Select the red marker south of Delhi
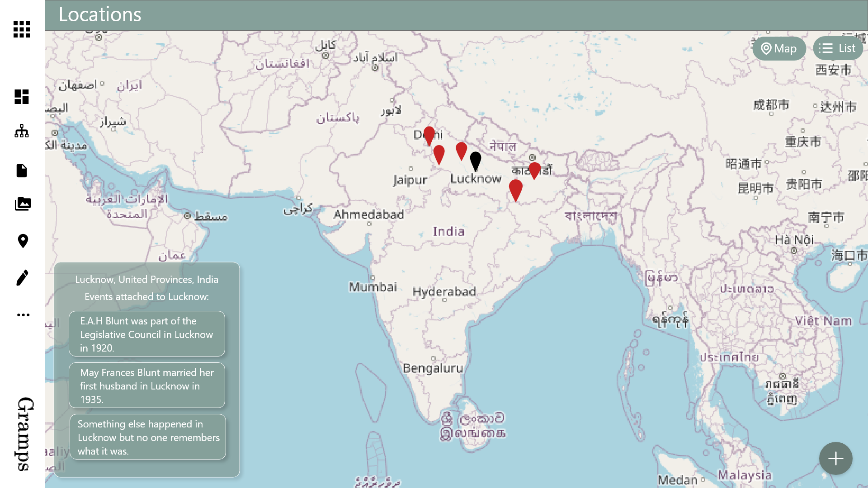Screen dimensions: 868x488 (x=439, y=155)
